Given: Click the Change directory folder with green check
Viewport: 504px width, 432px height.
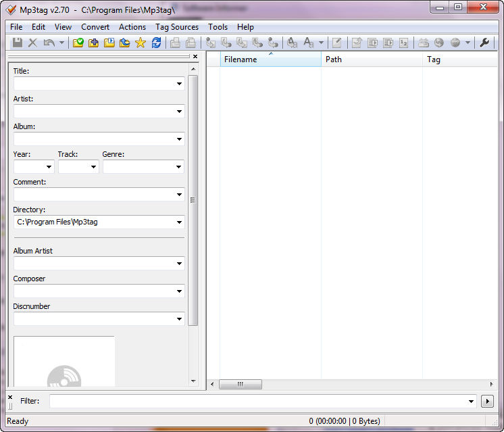Looking at the screenshot, I should pos(78,43).
